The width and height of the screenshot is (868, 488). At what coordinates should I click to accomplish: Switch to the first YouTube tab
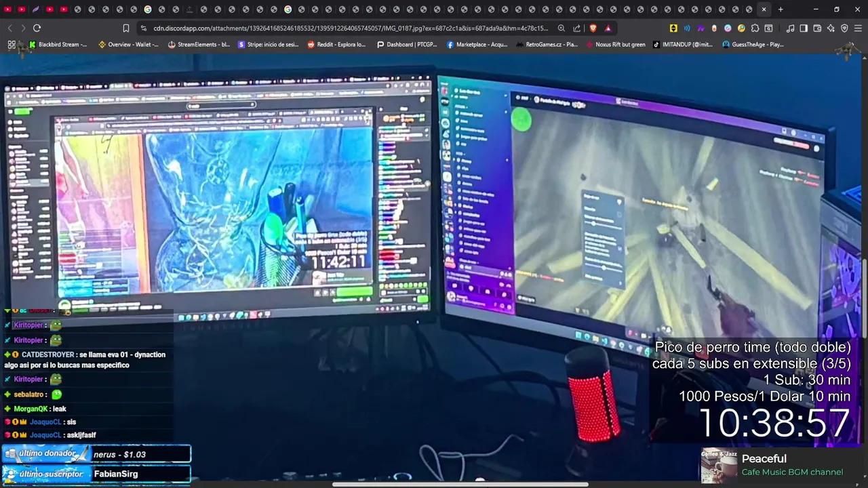tap(7, 9)
